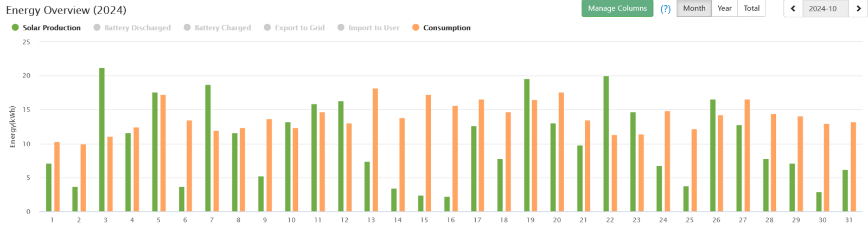Open the 2024-10 date picker field
The image size is (868, 233).
click(822, 9)
